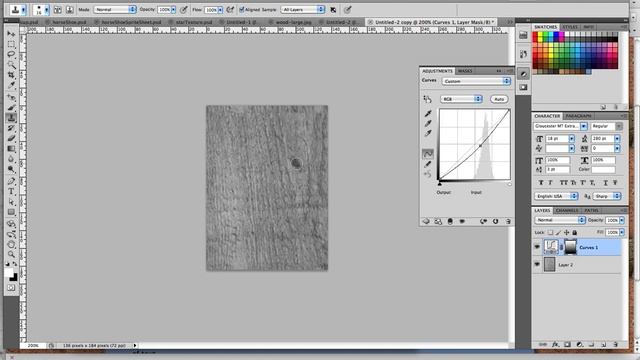Screen dimensions: 640x360
Task: Hide the Curves 1 layer
Action: pos(537,247)
